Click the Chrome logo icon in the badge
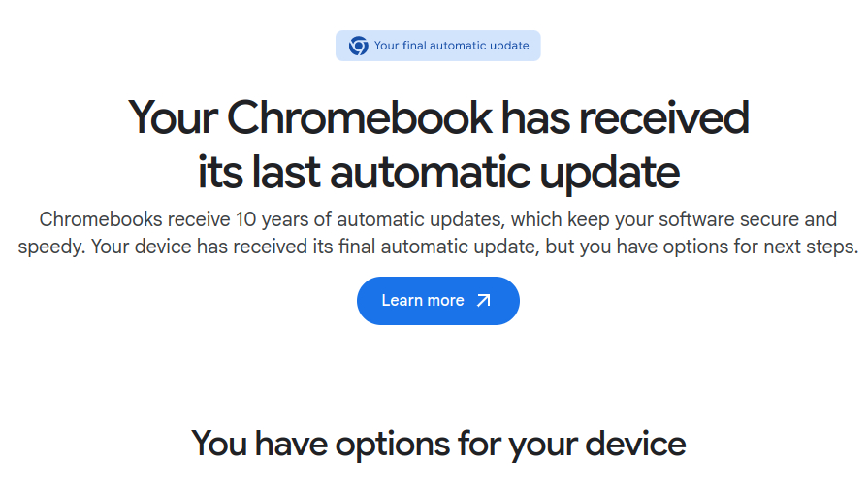Viewport: 868px width, 495px height. [x=358, y=46]
